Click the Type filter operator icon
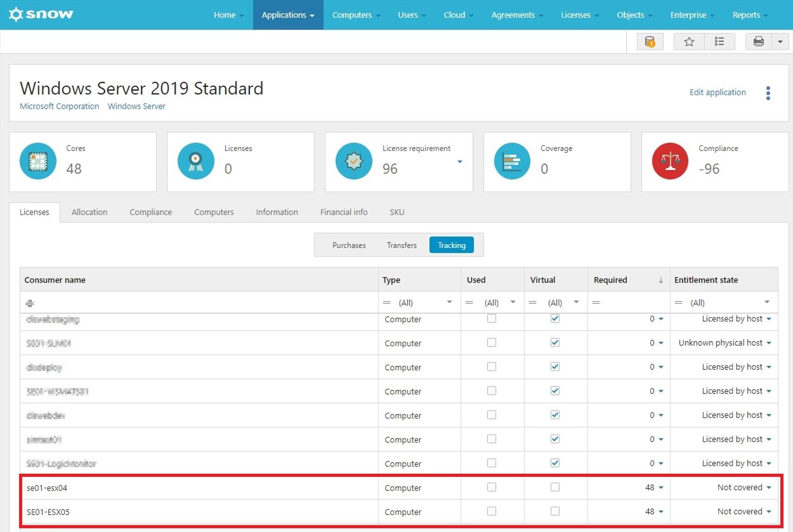 point(387,303)
